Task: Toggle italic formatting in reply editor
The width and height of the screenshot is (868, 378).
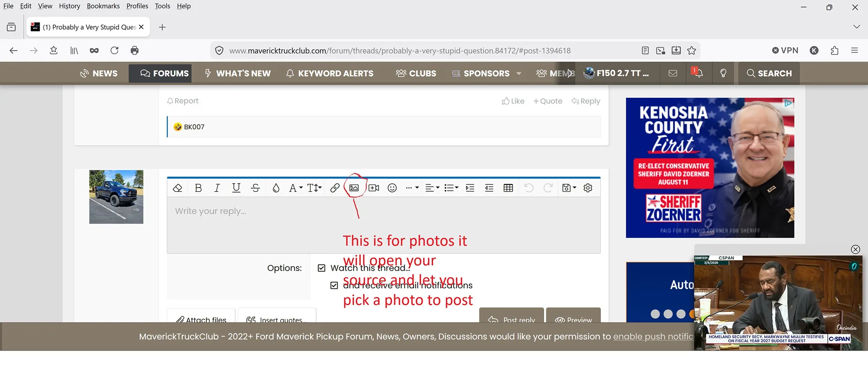Action: 217,188
